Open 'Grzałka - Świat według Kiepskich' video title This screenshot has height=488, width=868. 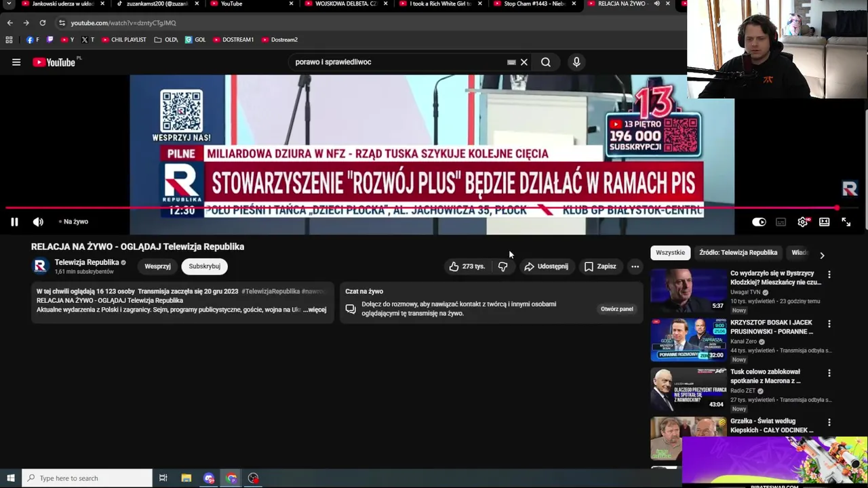coord(772,426)
